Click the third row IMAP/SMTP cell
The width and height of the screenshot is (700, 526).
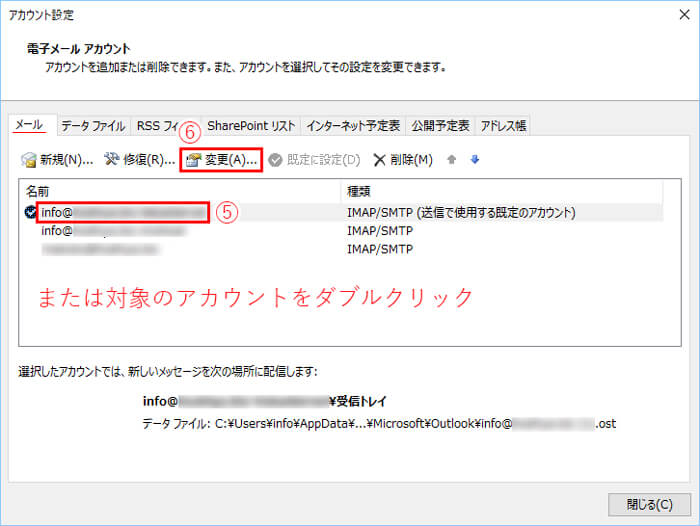coord(380,249)
